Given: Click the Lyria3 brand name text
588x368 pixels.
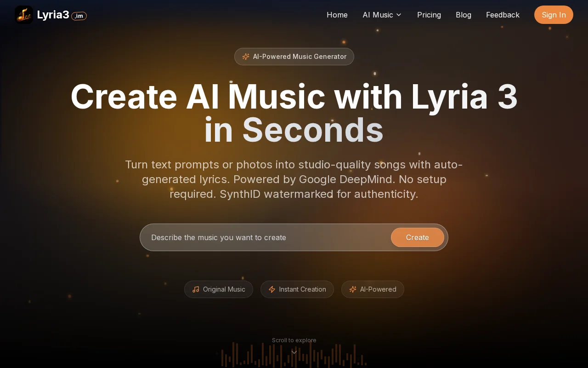Looking at the screenshot, I should (53, 15).
